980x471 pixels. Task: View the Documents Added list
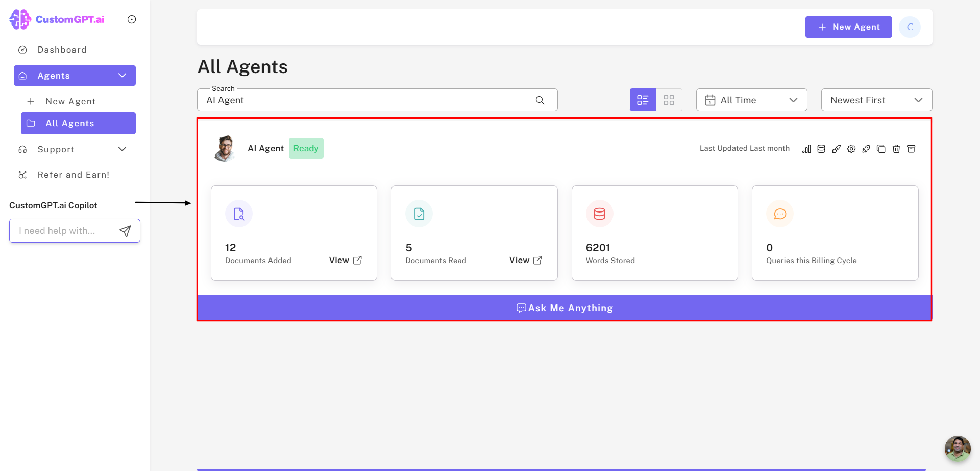(x=346, y=260)
